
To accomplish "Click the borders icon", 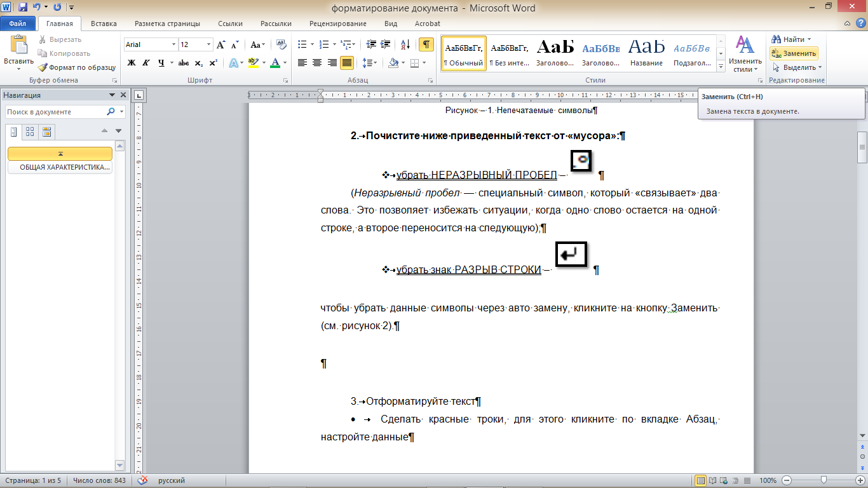I will [x=414, y=62].
